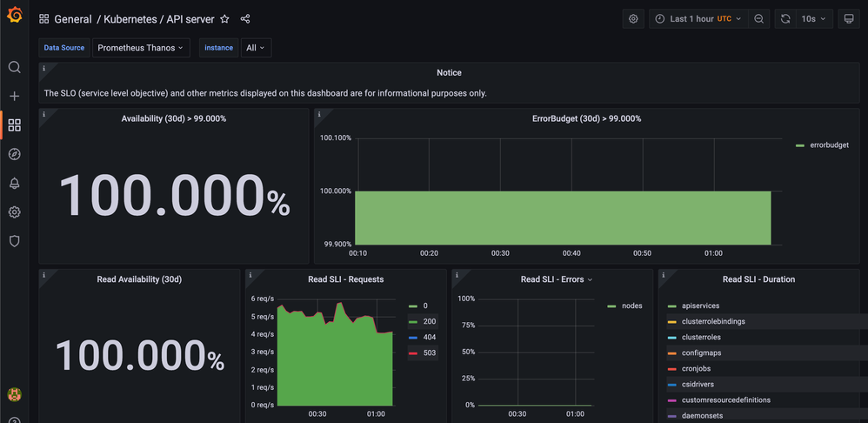The width and height of the screenshot is (868, 423).
Task: Click the user avatar in sidebar
Action: click(x=15, y=394)
